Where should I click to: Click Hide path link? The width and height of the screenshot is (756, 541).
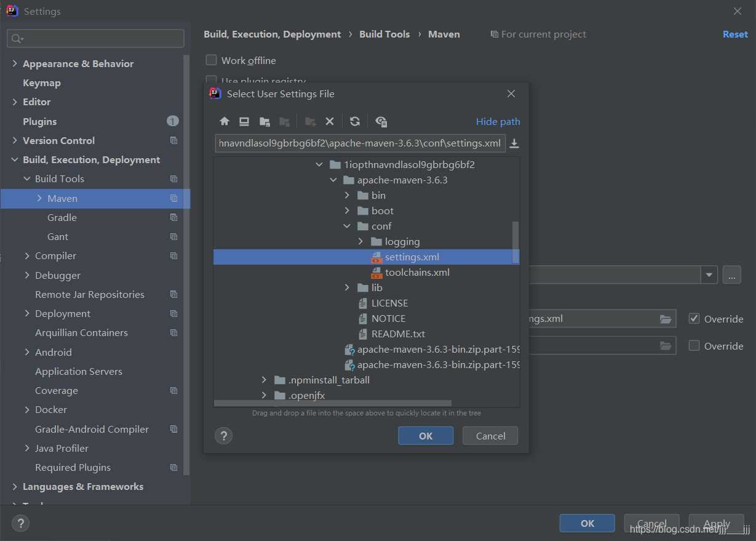click(x=498, y=121)
